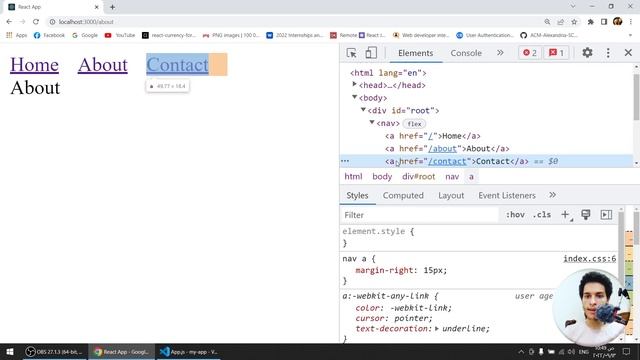Toggle the flex badge on nav
Viewport: 640px width, 360px height.
coord(414,124)
